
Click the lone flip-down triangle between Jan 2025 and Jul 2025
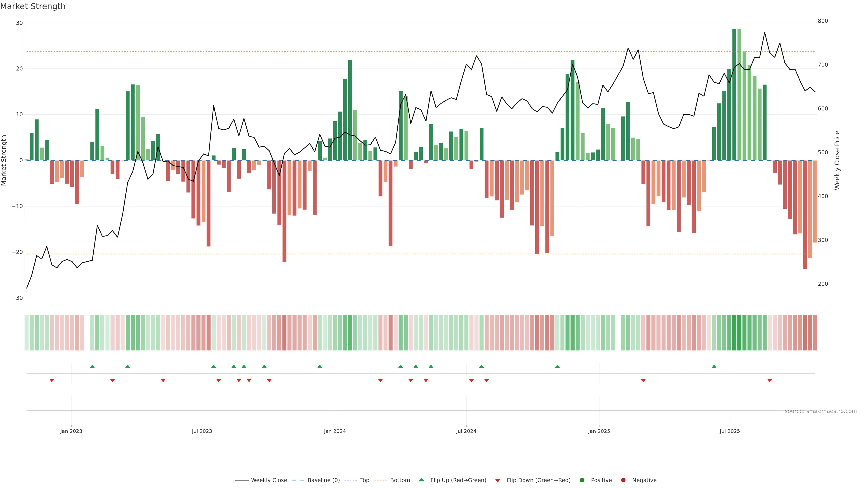(x=643, y=380)
